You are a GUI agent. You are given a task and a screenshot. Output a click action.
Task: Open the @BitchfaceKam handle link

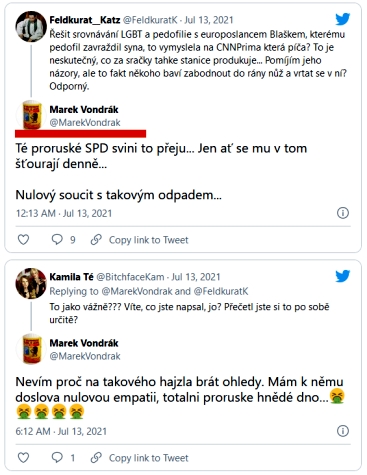(130, 277)
